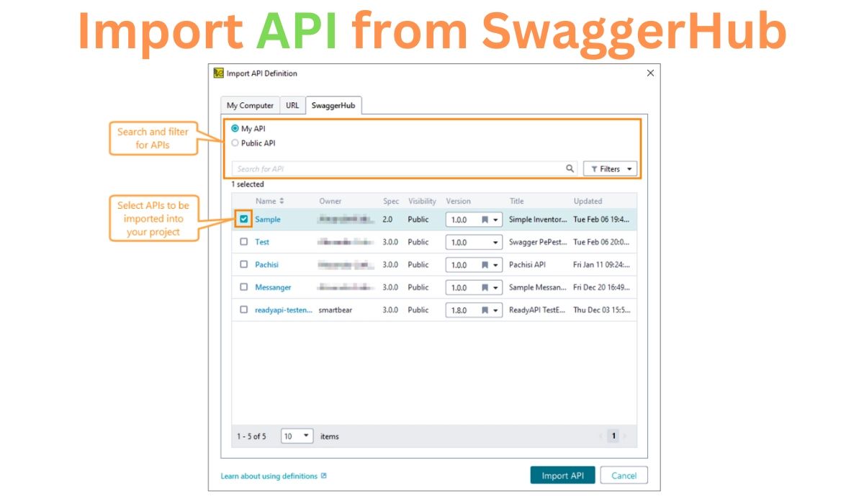This screenshot has width=864, height=504.
Task: Open version dropdown for Pachisi
Action: click(496, 265)
